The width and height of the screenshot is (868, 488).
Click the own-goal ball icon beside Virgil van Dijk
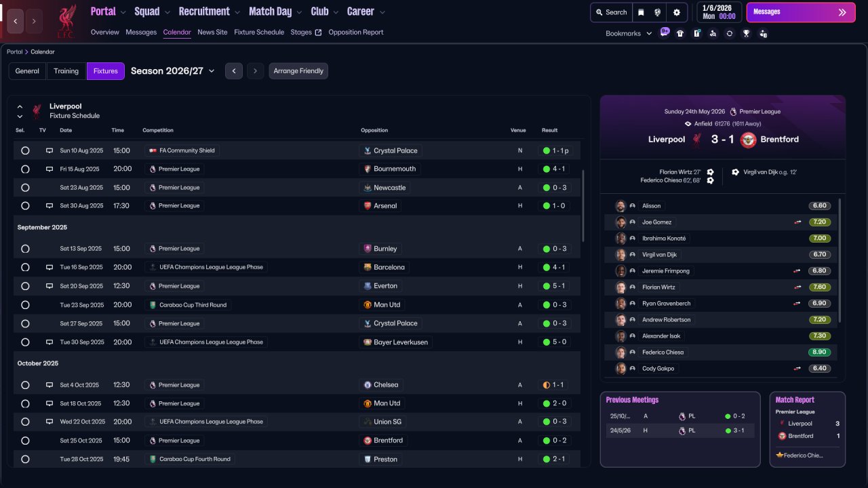735,172
